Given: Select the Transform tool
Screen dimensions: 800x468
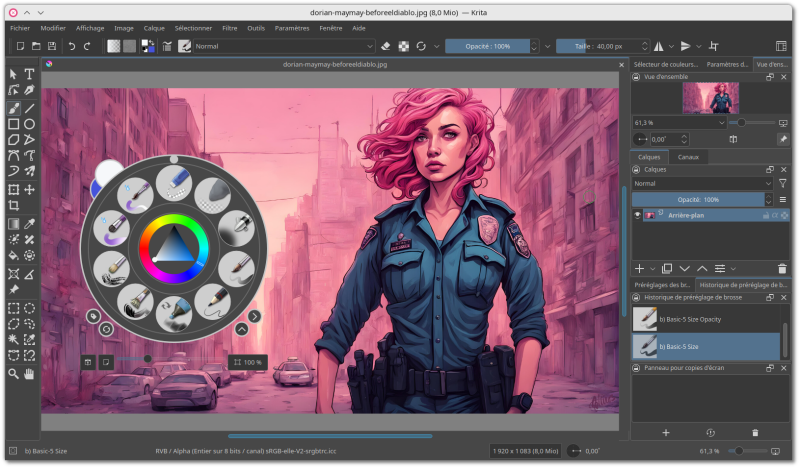Looking at the screenshot, I should click(13, 190).
